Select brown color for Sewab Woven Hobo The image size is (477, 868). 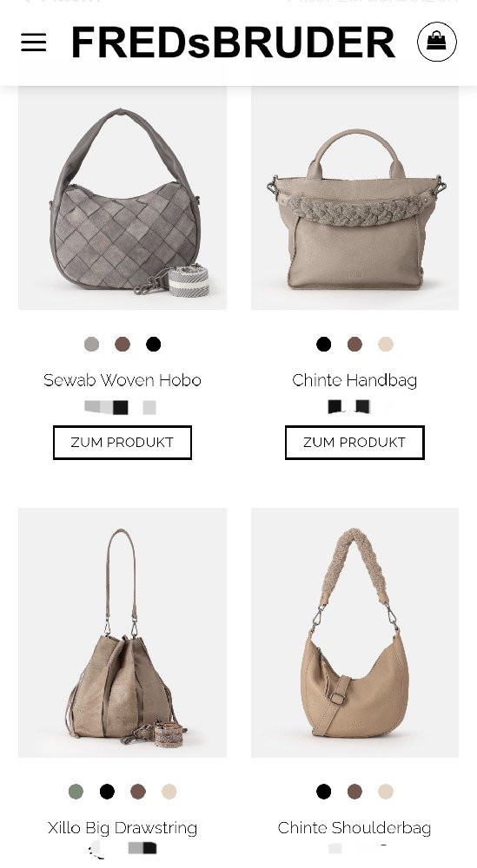(x=123, y=345)
